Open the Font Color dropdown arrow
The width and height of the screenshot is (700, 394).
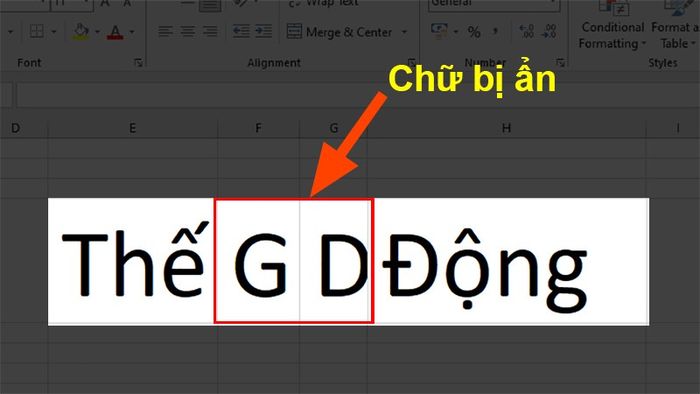pyautogui.click(x=132, y=32)
